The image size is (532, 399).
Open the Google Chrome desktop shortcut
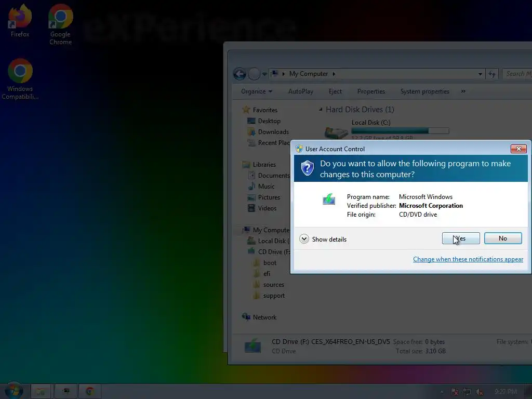coord(60,24)
